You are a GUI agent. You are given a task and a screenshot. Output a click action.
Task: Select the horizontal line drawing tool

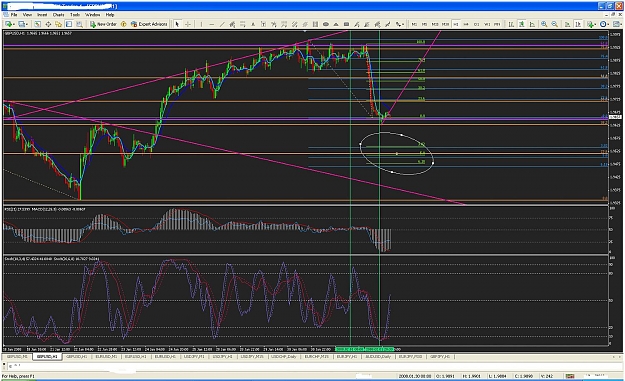(212, 24)
